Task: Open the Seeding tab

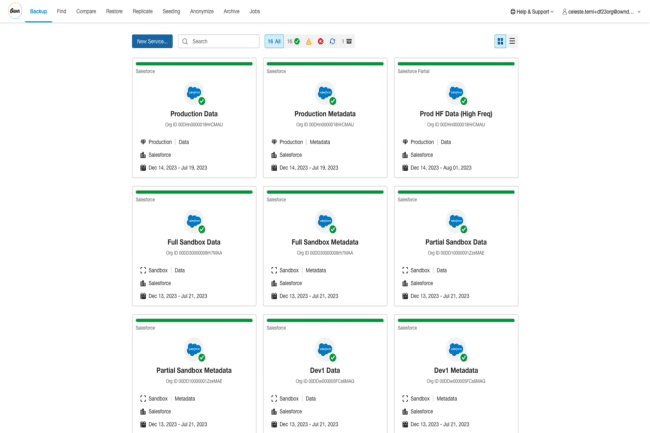Action: coord(171,12)
